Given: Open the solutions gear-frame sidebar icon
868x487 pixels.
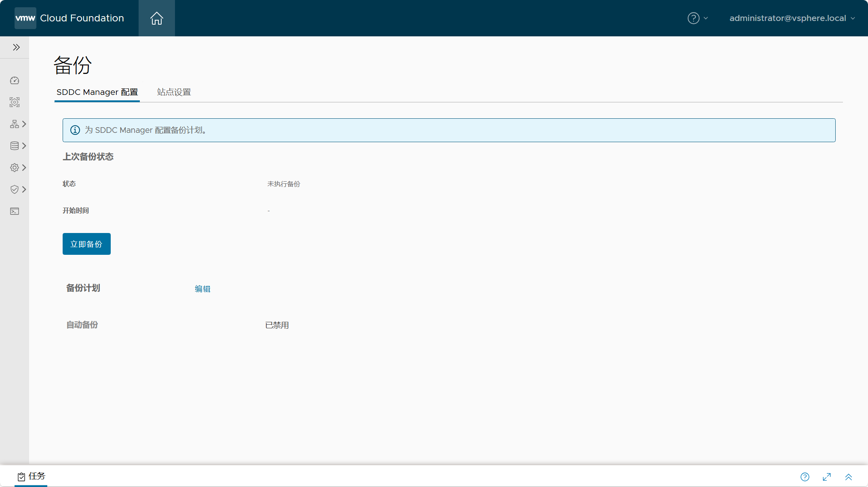Looking at the screenshot, I should 15,102.
